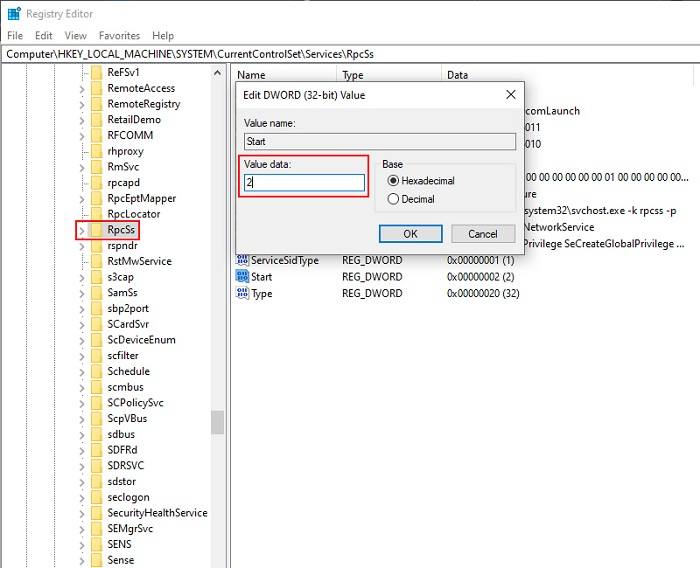Select the scfilter tree item
Image resolution: width=700 pixels, height=568 pixels.
click(x=123, y=355)
